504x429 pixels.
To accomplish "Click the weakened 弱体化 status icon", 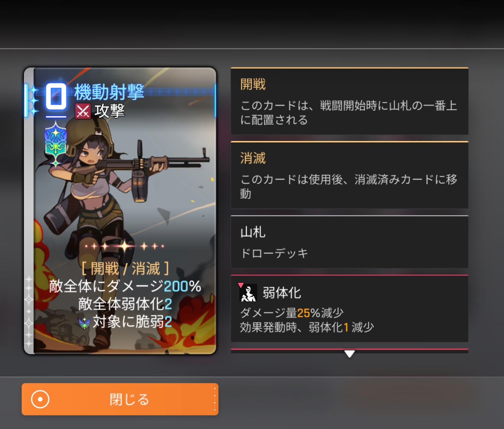I will 248,293.
